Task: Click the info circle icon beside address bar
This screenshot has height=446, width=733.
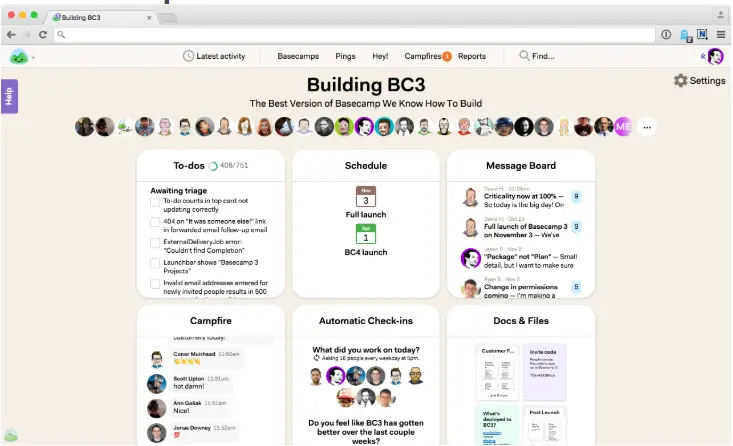Action: pos(666,35)
